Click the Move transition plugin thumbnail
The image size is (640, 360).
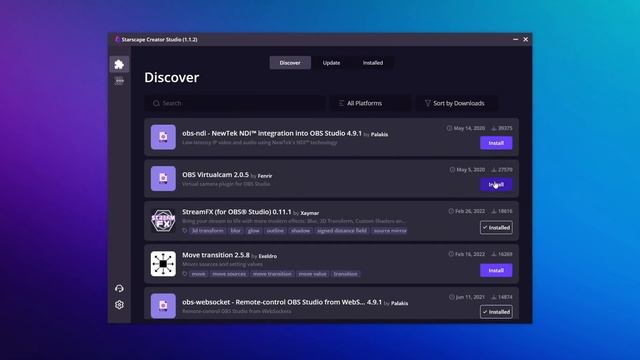click(163, 264)
